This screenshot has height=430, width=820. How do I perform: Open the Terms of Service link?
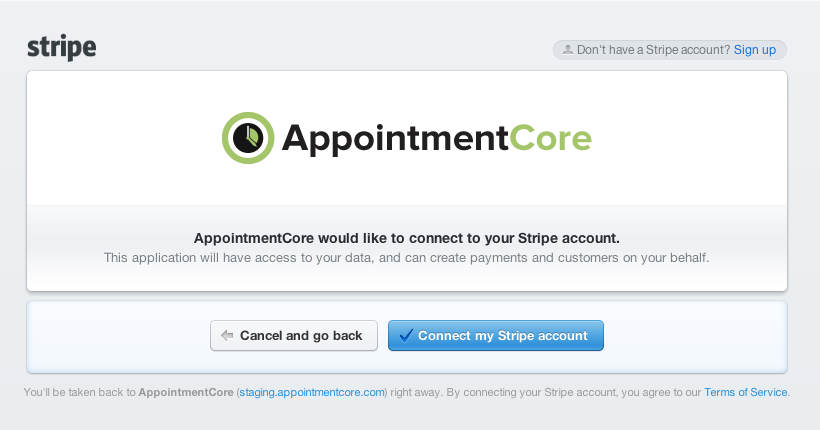745,392
